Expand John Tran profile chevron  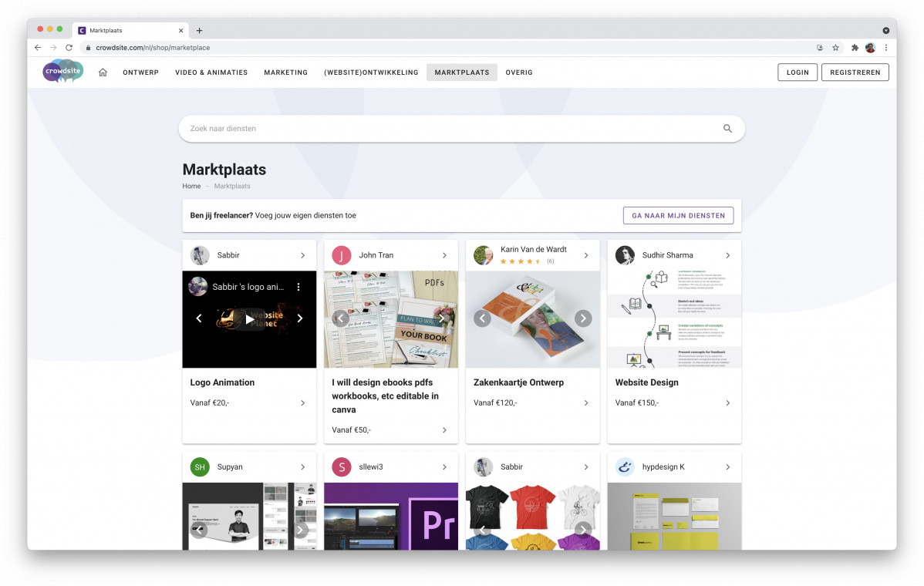[x=444, y=255]
